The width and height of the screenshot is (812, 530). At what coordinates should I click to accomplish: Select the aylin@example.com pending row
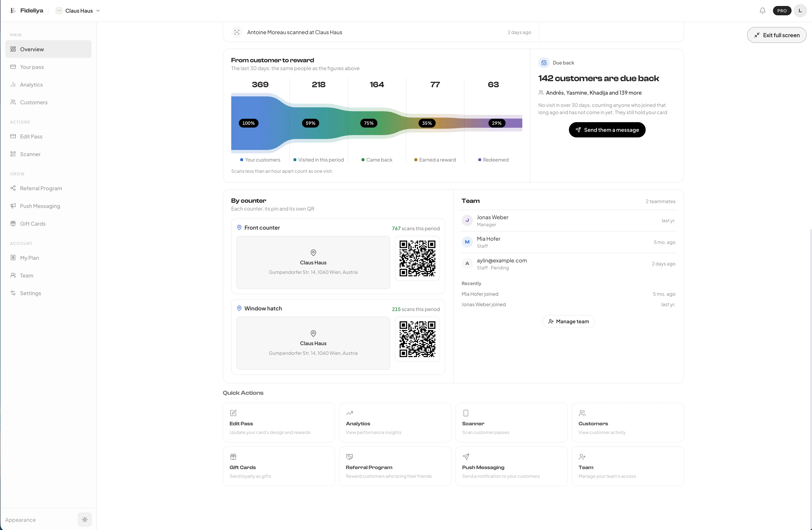pyautogui.click(x=568, y=264)
